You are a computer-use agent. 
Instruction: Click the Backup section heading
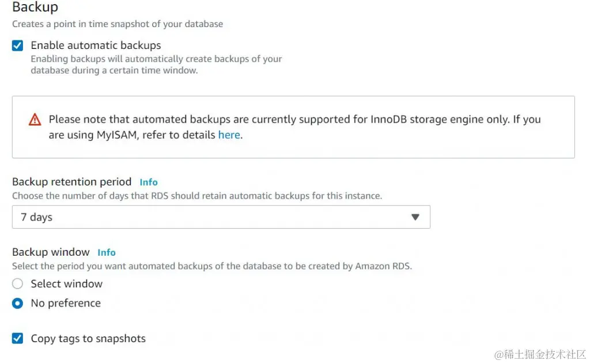coord(35,7)
